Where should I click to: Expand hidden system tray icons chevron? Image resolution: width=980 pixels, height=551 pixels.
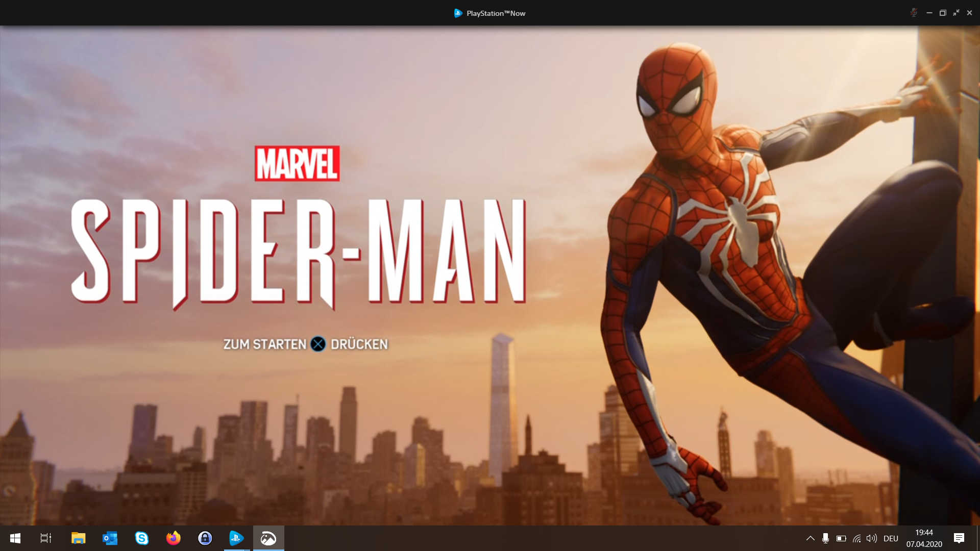(810, 538)
